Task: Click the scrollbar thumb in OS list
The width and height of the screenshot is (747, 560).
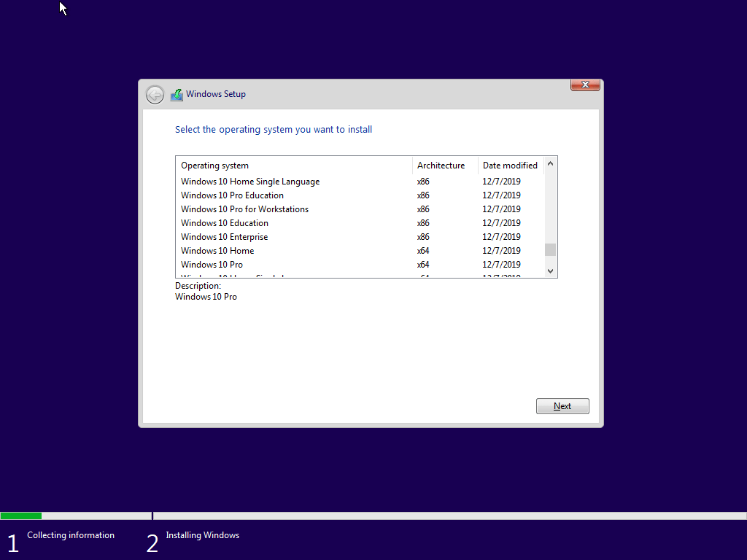Action: coord(550,249)
